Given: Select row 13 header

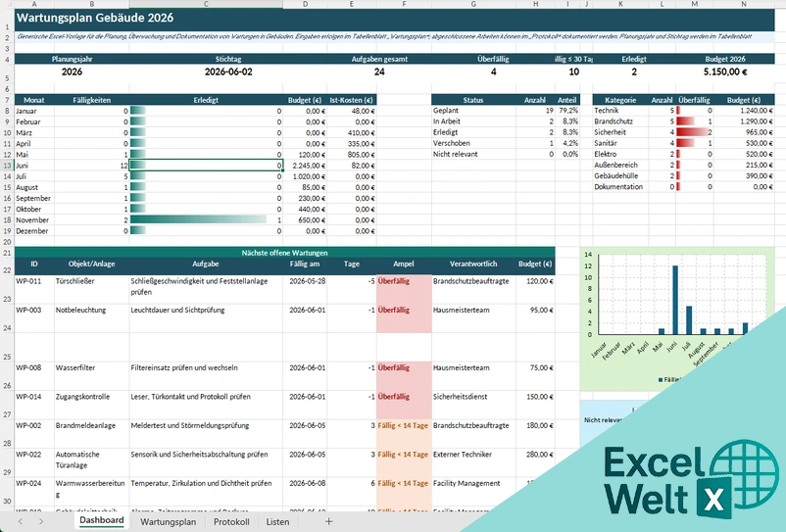Looking at the screenshot, I should [7, 166].
